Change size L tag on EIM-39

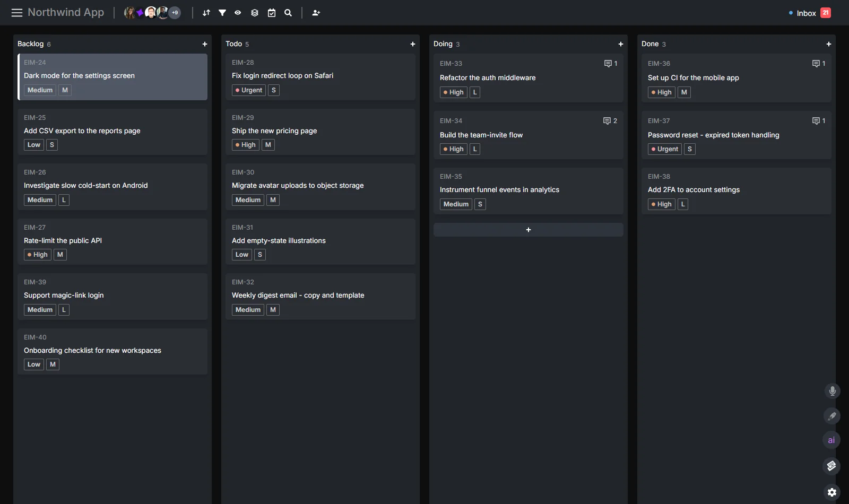(64, 310)
